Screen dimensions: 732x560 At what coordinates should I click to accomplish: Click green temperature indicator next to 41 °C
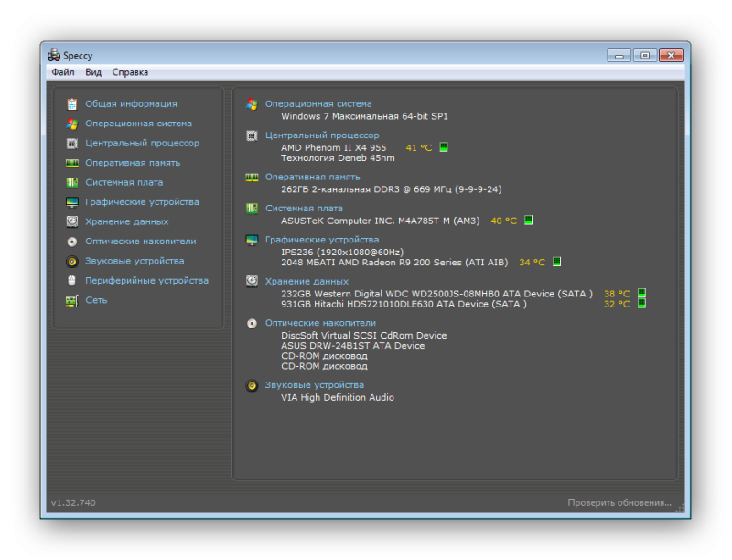pos(444,147)
